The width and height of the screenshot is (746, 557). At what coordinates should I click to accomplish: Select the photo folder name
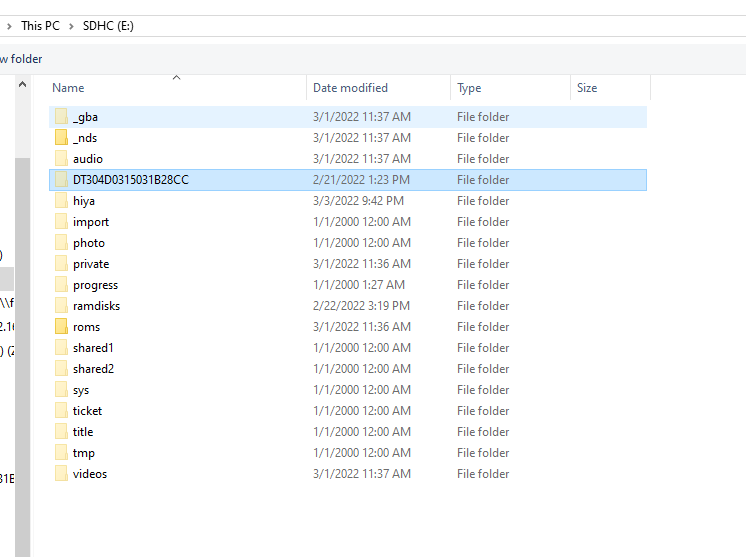coord(89,243)
